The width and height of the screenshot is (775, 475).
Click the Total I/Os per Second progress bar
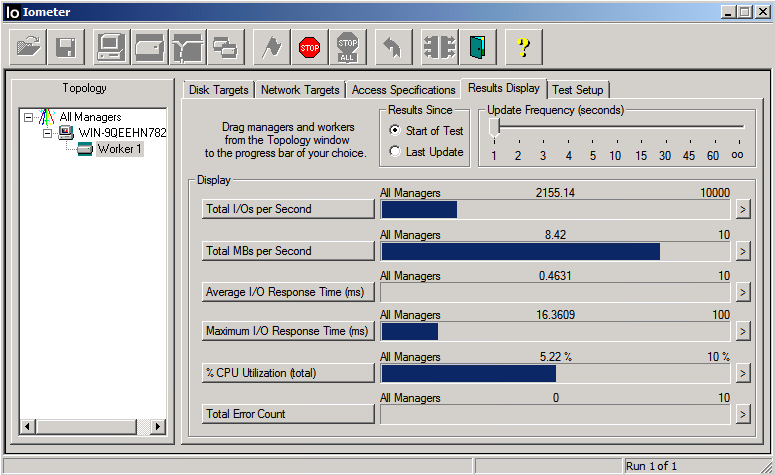(556, 210)
